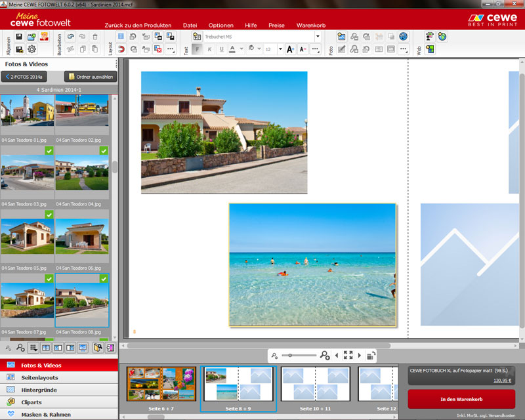This screenshot has height=420, width=525.
Task: Open the text color dropdown arrow
Action: pos(241,49)
